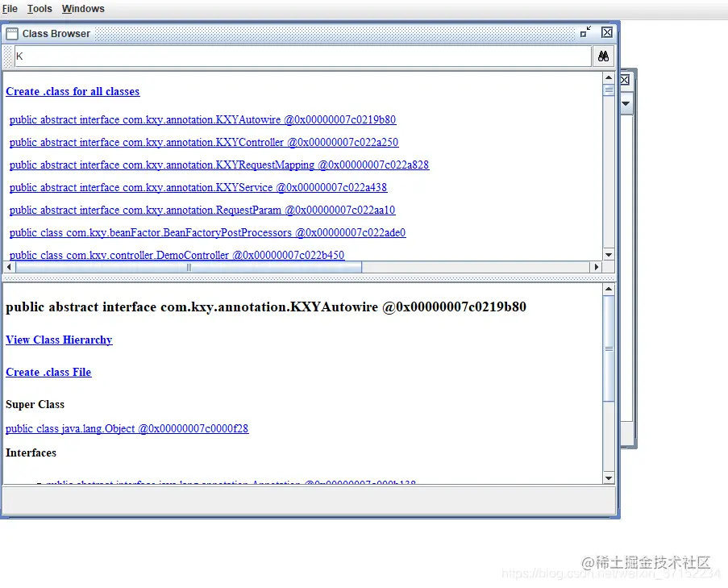The image size is (728, 588).
Task: Click the Interfaces heading text
Action: [x=31, y=452]
